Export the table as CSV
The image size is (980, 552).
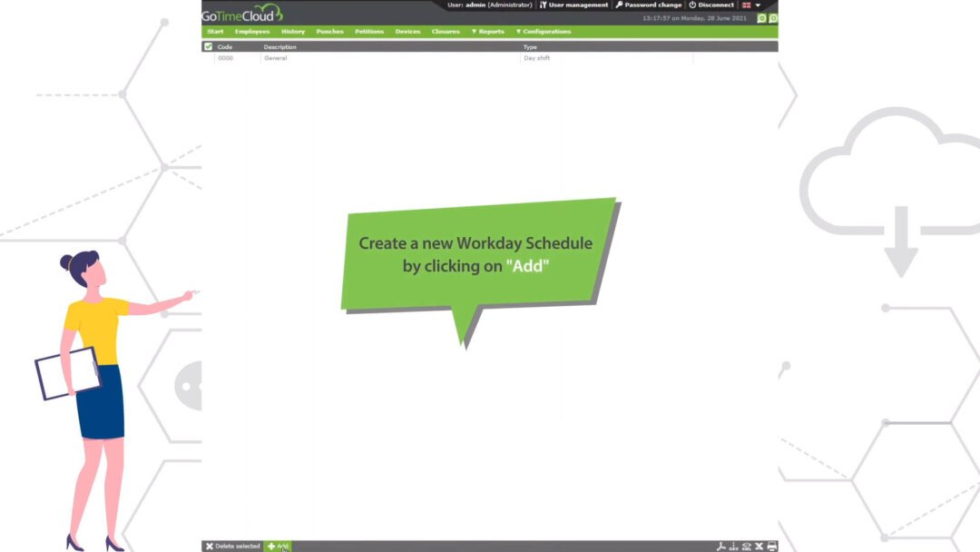[734, 547]
